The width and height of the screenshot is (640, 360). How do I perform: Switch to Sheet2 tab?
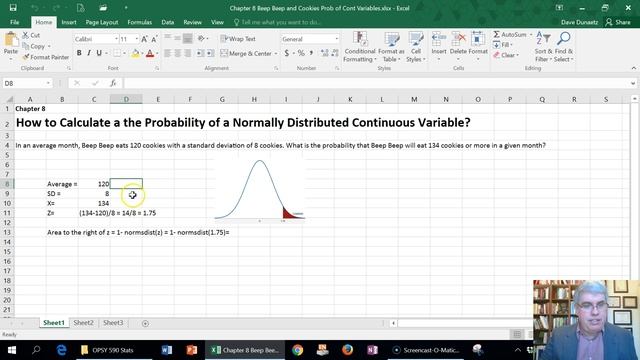pos(83,322)
